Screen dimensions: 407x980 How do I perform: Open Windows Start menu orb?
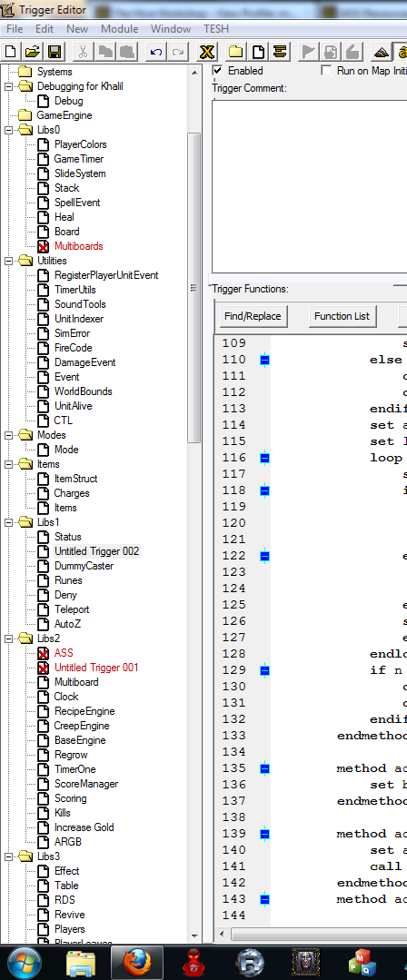click(25, 963)
